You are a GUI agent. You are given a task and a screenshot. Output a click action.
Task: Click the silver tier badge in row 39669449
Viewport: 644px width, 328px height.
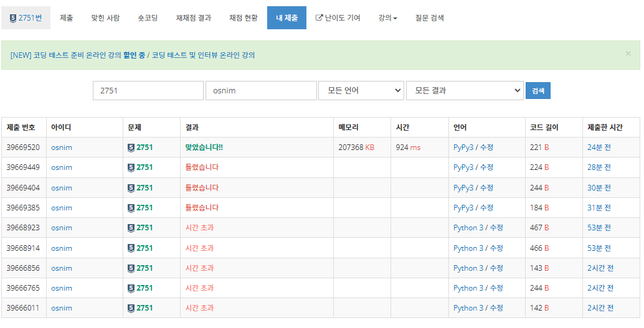(x=131, y=167)
